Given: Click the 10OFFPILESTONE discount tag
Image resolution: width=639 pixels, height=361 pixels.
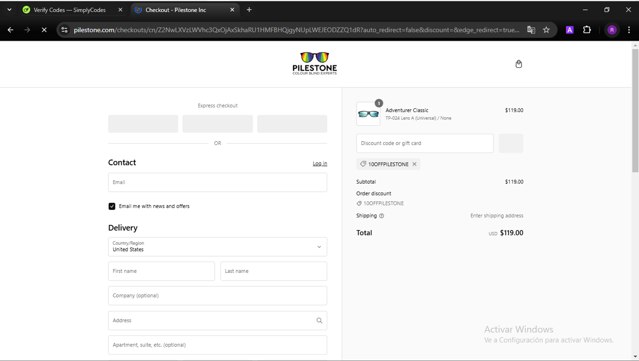Looking at the screenshot, I should pos(388,164).
